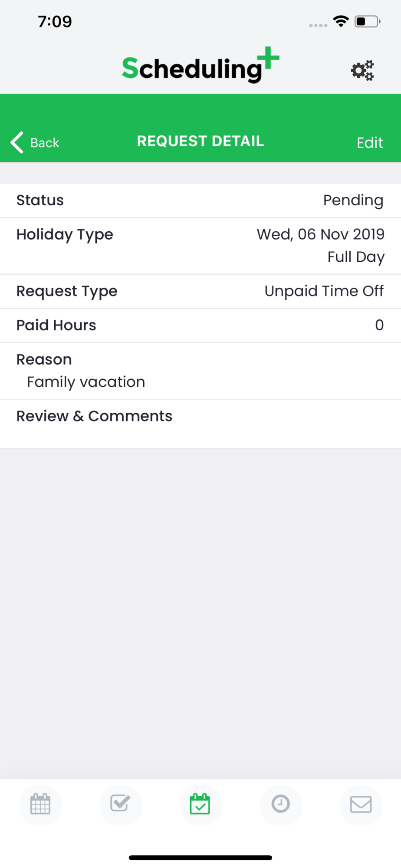Viewport: 401px width, 868px height.
Task: Select the Status row
Action: pos(200,201)
